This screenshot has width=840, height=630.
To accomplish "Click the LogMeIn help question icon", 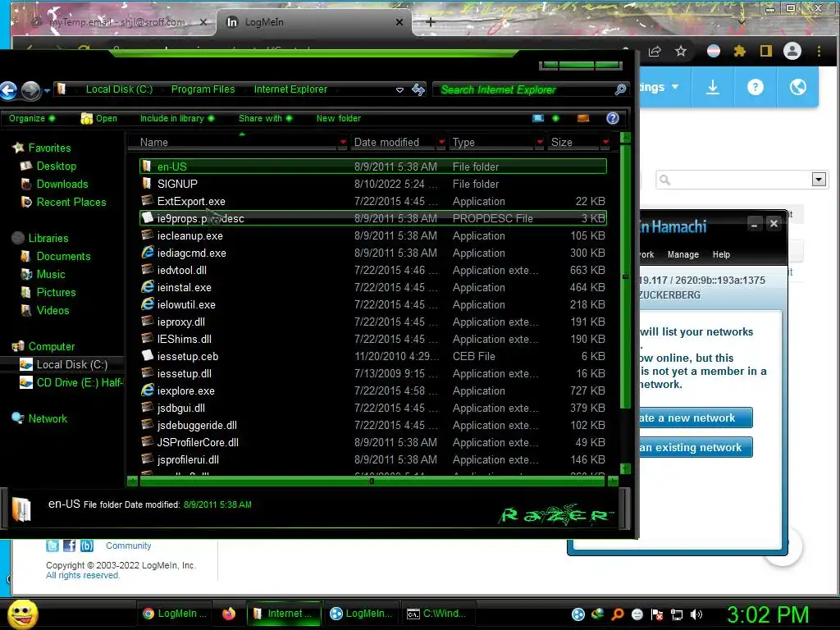I will click(755, 87).
